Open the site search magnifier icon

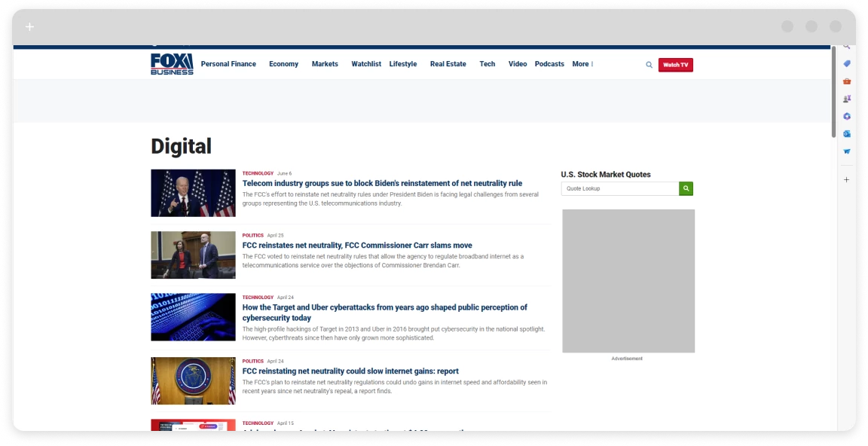[x=649, y=65]
